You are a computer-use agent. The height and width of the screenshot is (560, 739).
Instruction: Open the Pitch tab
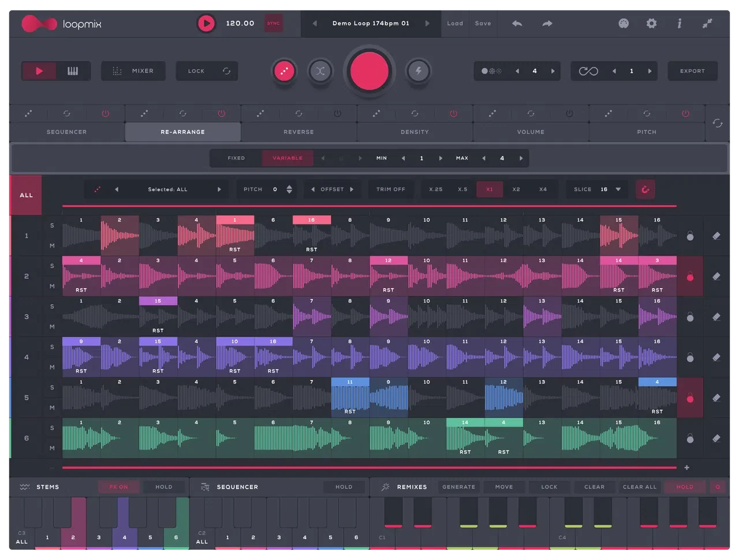(x=647, y=132)
